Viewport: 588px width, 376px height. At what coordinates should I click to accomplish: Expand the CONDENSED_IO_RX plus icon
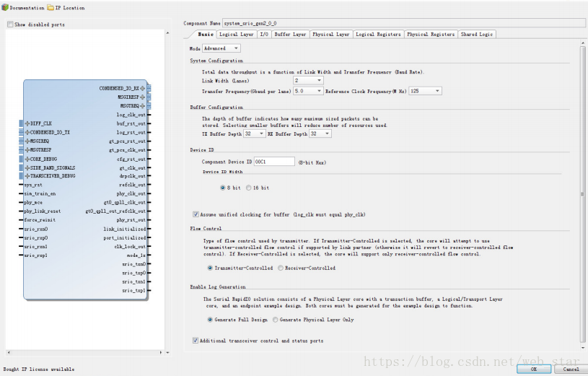pos(143,88)
